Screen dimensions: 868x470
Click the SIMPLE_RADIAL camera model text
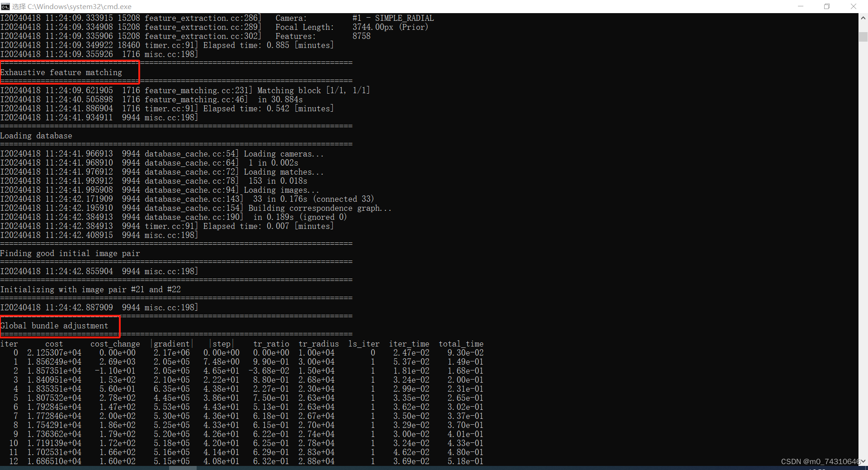(x=405, y=18)
